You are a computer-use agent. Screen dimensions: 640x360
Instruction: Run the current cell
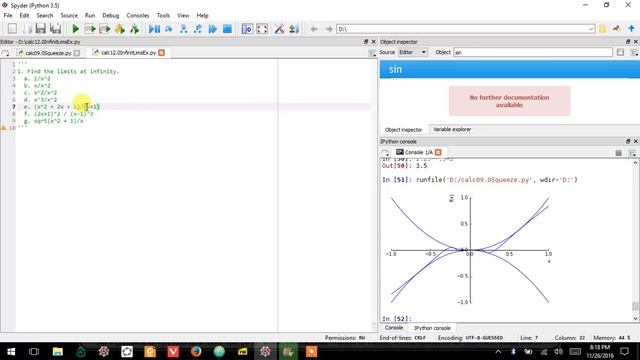pos(90,29)
